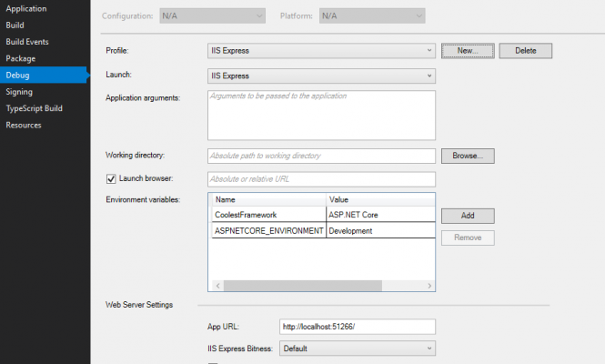This screenshot has height=364, width=605.
Task: Select the ASPNETCORE_ENVIRONMENT variable name cell
Action: pyautogui.click(x=269, y=231)
